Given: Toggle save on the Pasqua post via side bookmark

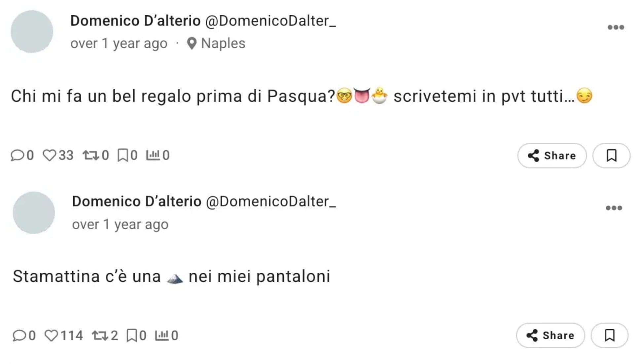Looking at the screenshot, I should pyautogui.click(x=611, y=156).
